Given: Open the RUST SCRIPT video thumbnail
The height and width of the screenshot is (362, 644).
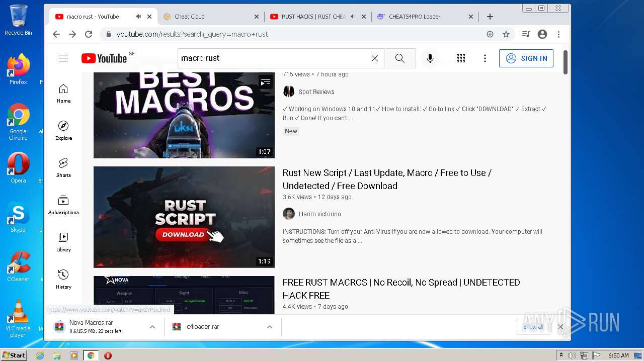Looking at the screenshot, I should [x=184, y=217].
